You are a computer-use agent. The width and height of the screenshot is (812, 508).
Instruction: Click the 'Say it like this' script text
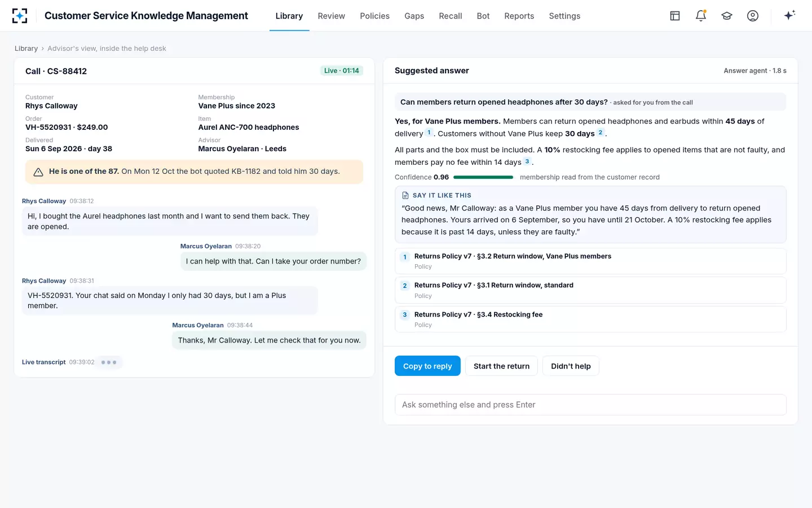click(x=586, y=220)
